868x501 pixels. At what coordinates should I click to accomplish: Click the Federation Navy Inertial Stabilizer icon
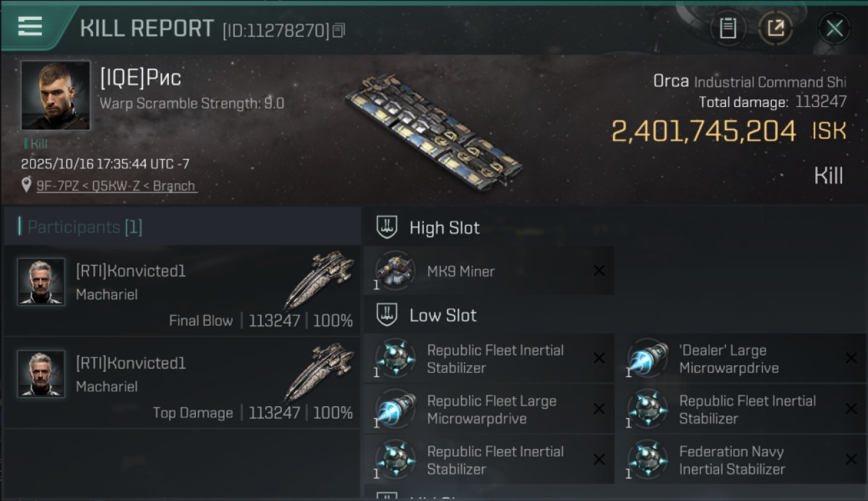tap(647, 460)
